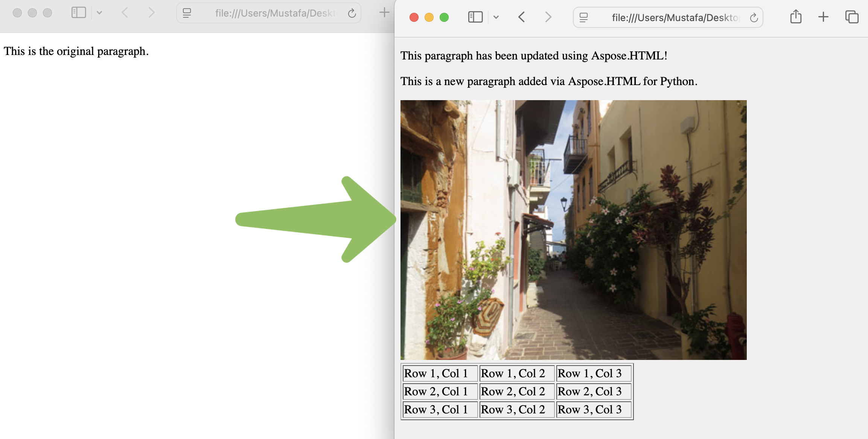
Task: Reload the page in the right window
Action: point(754,17)
